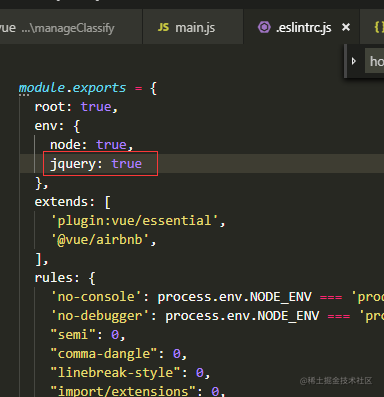Switch to the main.js tab
The width and height of the screenshot is (384, 397).
click(193, 27)
